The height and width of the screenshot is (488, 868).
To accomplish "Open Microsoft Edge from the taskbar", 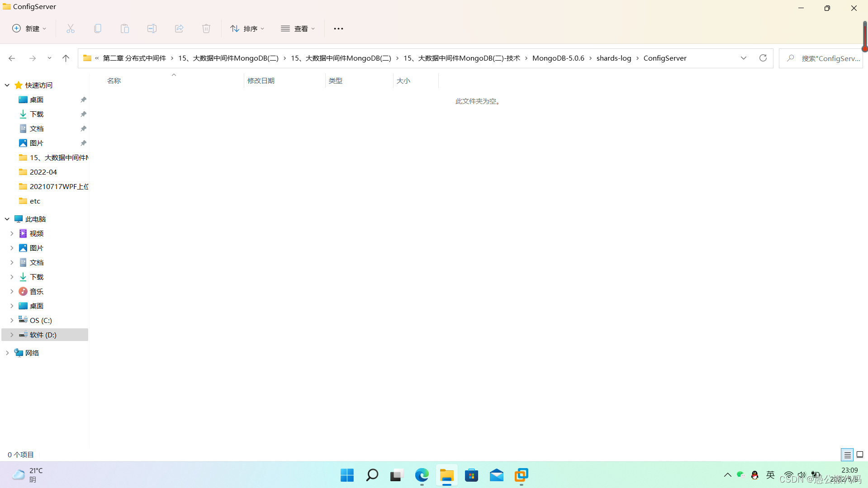I will tap(421, 475).
